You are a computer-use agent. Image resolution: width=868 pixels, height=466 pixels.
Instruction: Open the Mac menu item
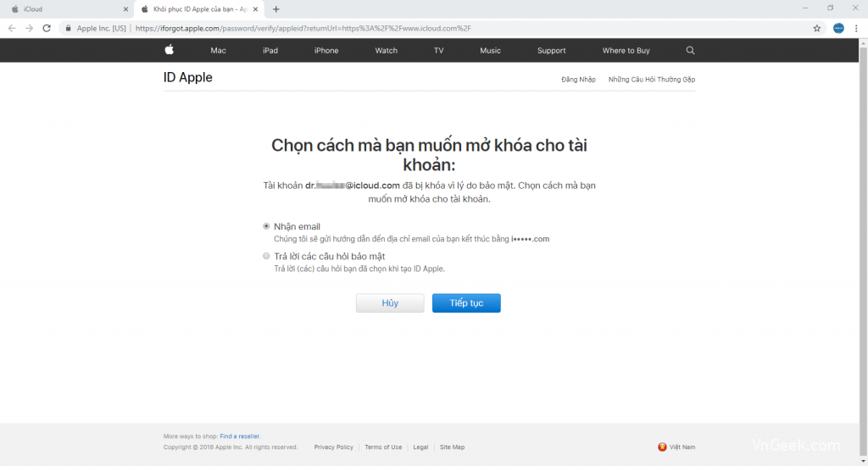pos(218,50)
